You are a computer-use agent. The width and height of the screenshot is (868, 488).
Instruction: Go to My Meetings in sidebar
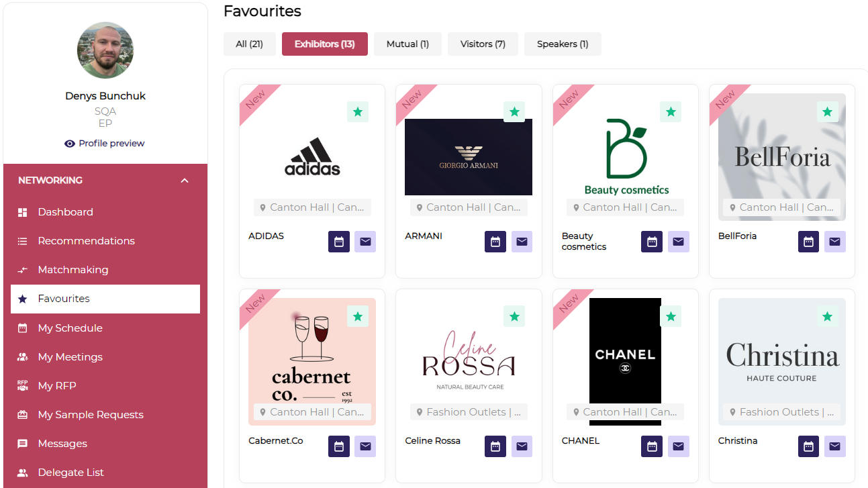click(x=70, y=357)
